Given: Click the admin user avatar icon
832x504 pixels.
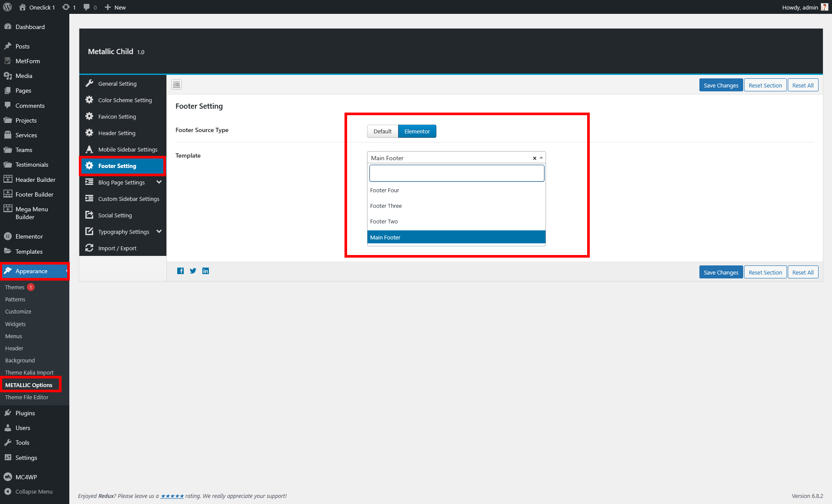Looking at the screenshot, I should pyautogui.click(x=824, y=7).
